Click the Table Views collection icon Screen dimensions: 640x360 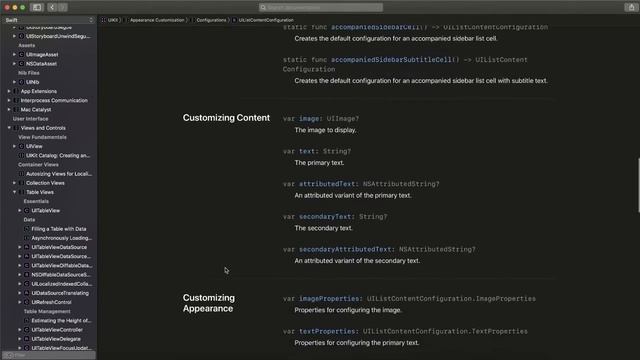(x=21, y=192)
